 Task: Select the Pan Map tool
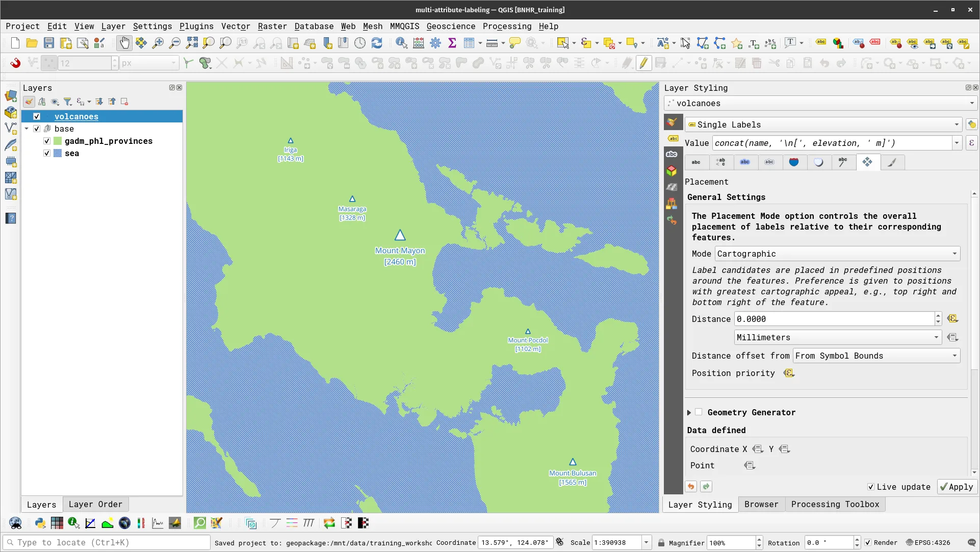coord(124,43)
